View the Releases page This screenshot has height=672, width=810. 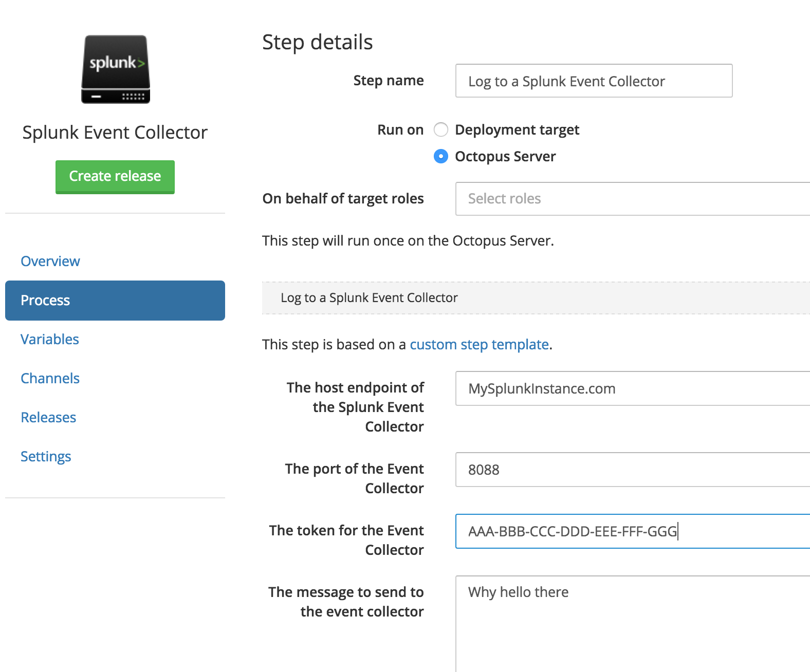point(48,417)
